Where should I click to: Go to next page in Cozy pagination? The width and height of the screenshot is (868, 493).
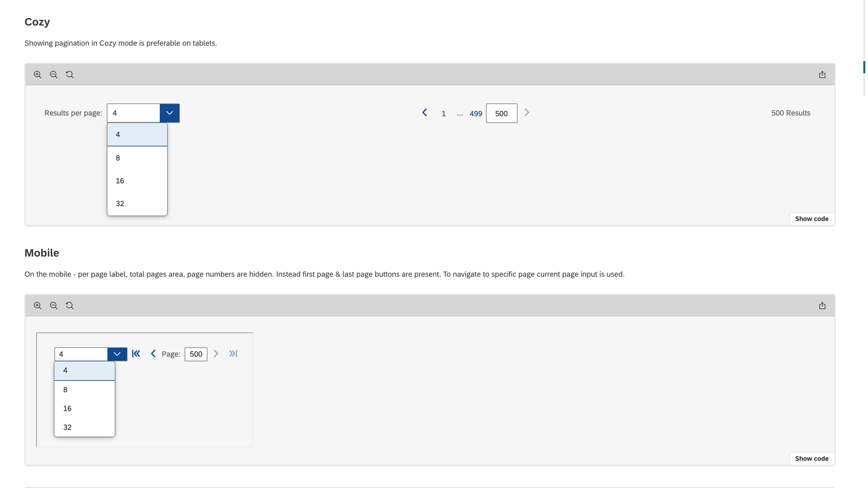527,113
